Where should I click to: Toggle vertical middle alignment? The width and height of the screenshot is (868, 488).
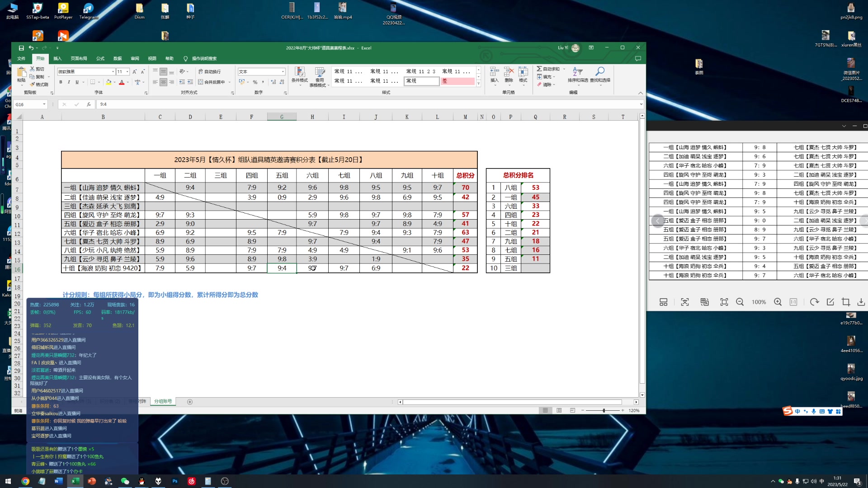click(163, 72)
